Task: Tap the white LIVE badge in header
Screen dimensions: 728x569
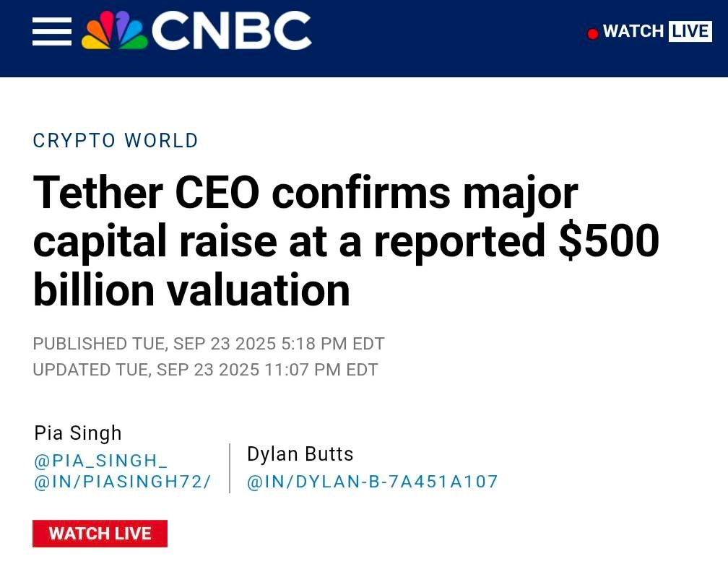Action: click(x=690, y=32)
